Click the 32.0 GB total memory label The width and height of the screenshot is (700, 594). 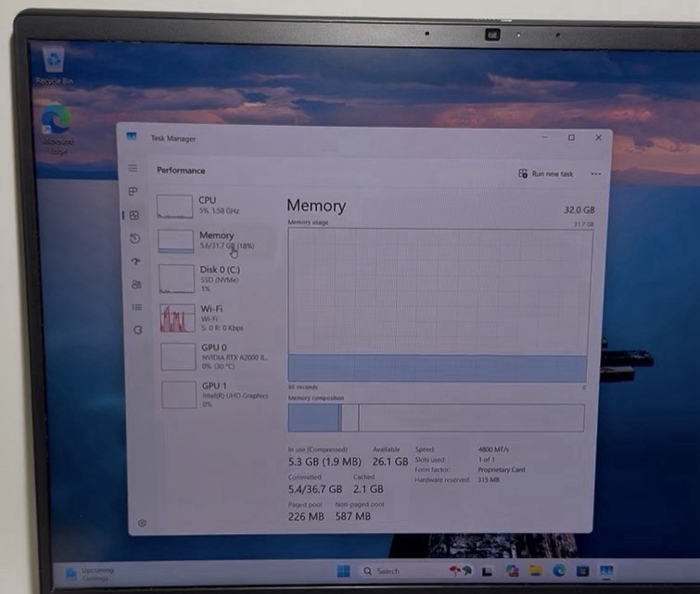click(x=579, y=209)
